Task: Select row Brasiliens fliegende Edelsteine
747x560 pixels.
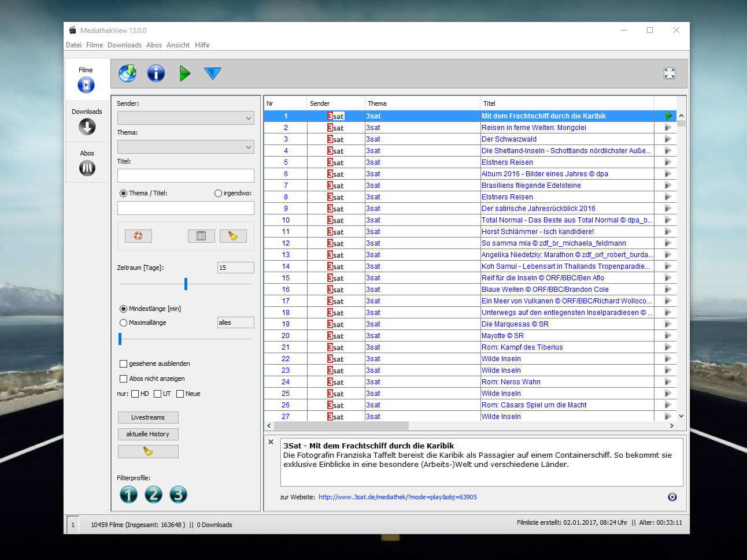Action: coord(470,186)
